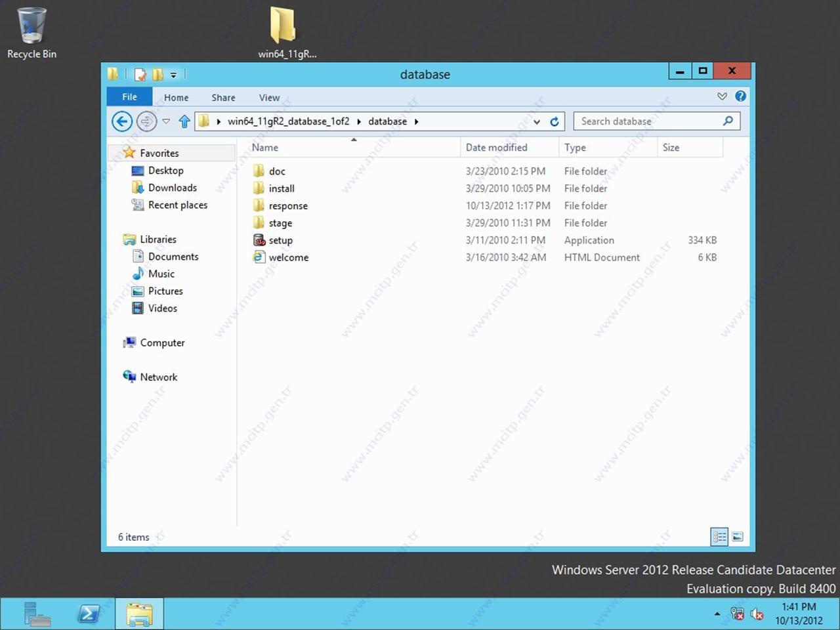The image size is (840, 630).
Task: Expand the ribbon with the chevron
Action: (x=722, y=96)
